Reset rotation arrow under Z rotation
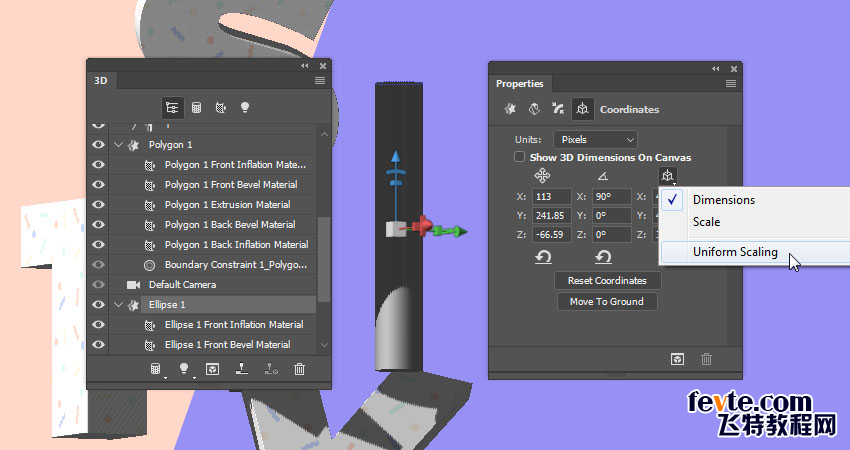The image size is (850, 450). [x=603, y=257]
